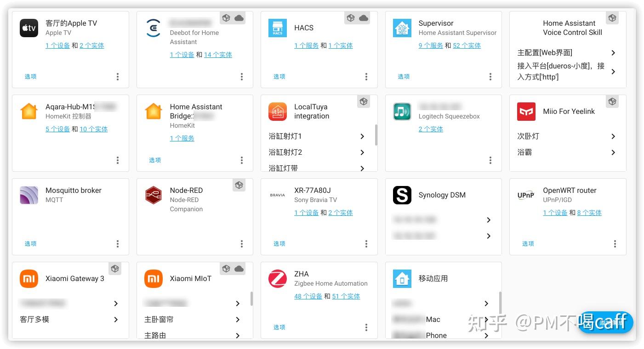Click the Node-RED logo

(154, 195)
